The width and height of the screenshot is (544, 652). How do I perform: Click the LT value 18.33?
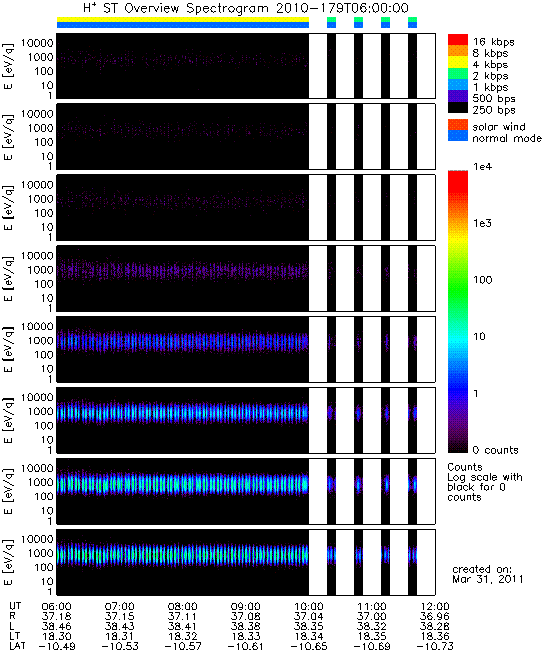tap(245, 636)
